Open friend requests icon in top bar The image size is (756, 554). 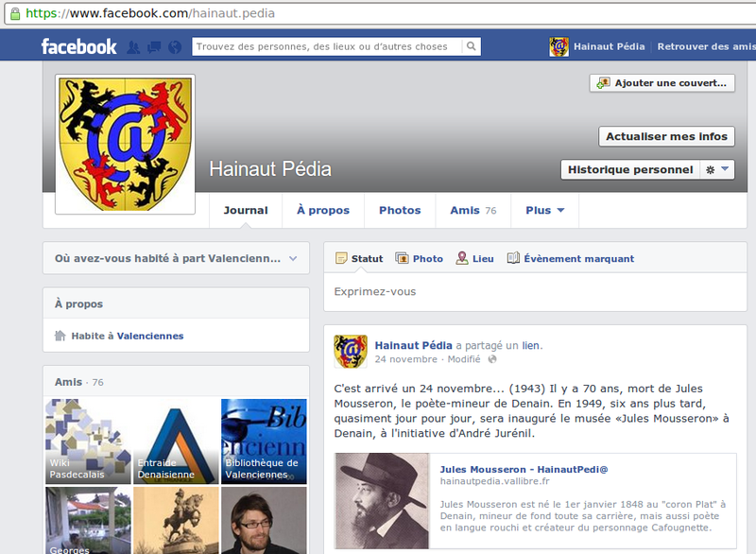point(135,45)
